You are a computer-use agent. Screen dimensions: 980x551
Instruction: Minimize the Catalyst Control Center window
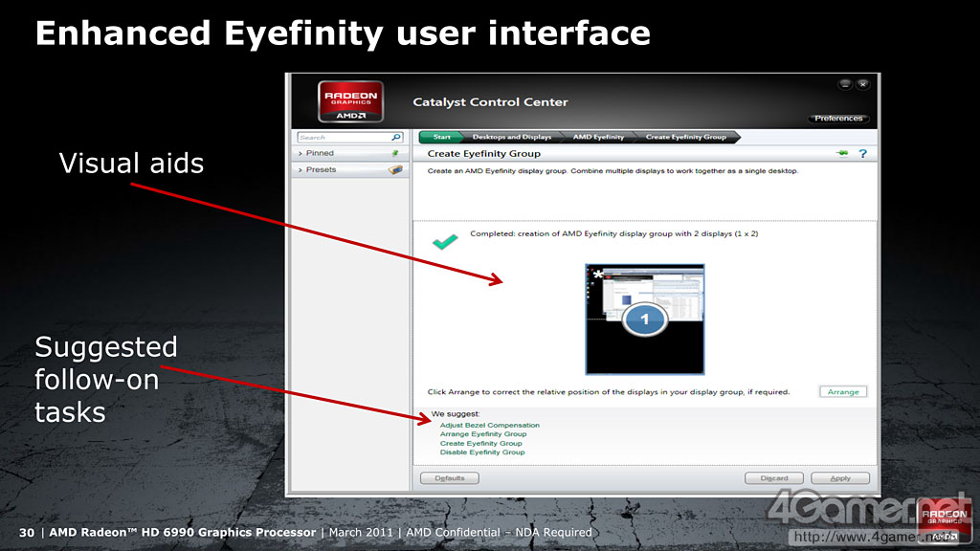845,84
